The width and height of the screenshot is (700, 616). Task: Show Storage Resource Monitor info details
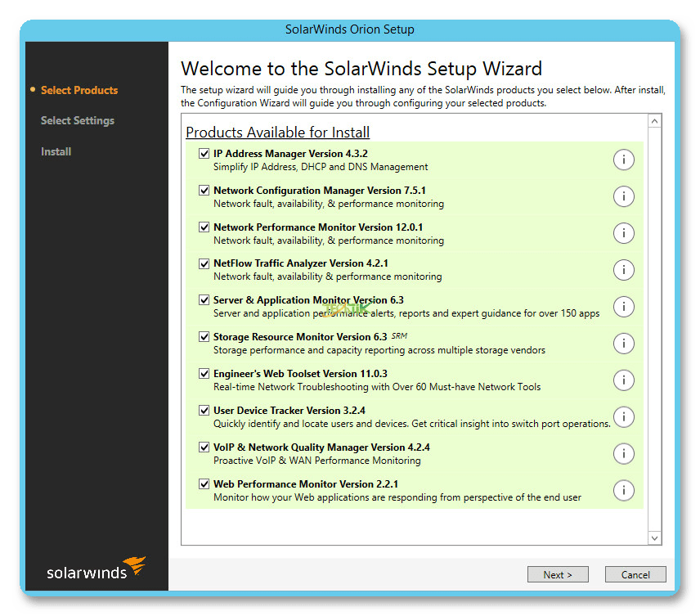[x=623, y=344]
